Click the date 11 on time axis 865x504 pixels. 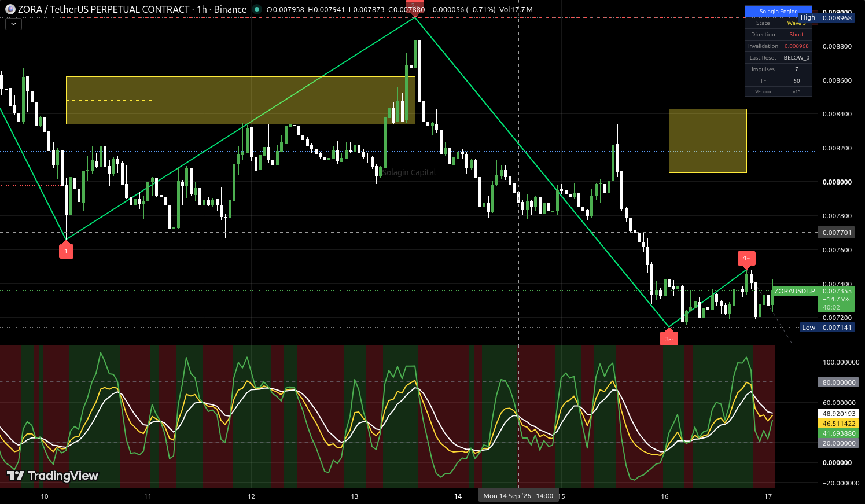148,496
